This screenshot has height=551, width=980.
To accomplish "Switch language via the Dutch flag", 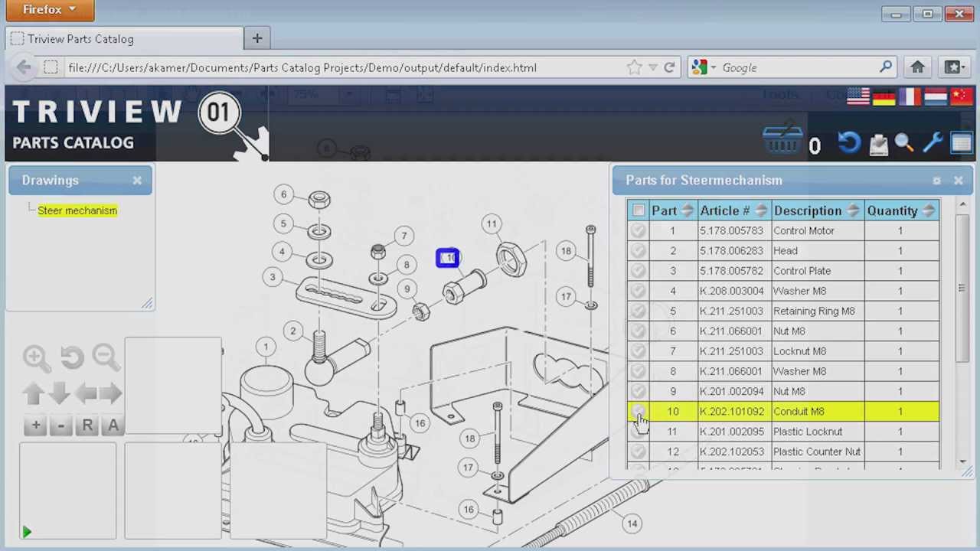I will point(936,96).
